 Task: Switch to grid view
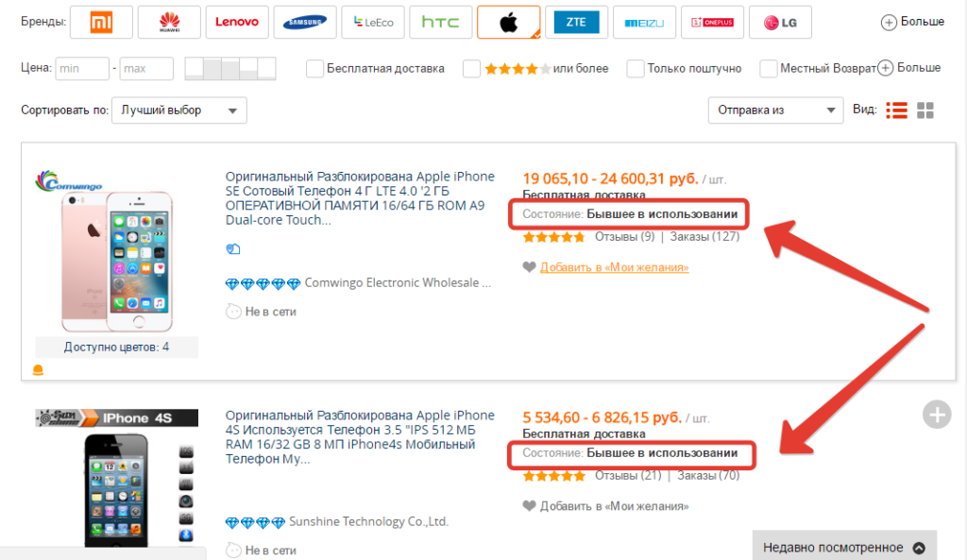pos(925,110)
